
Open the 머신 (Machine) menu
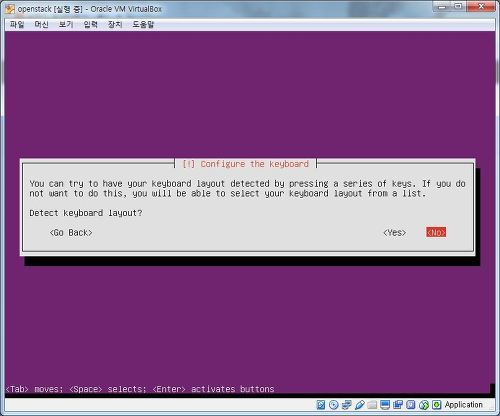(x=41, y=24)
